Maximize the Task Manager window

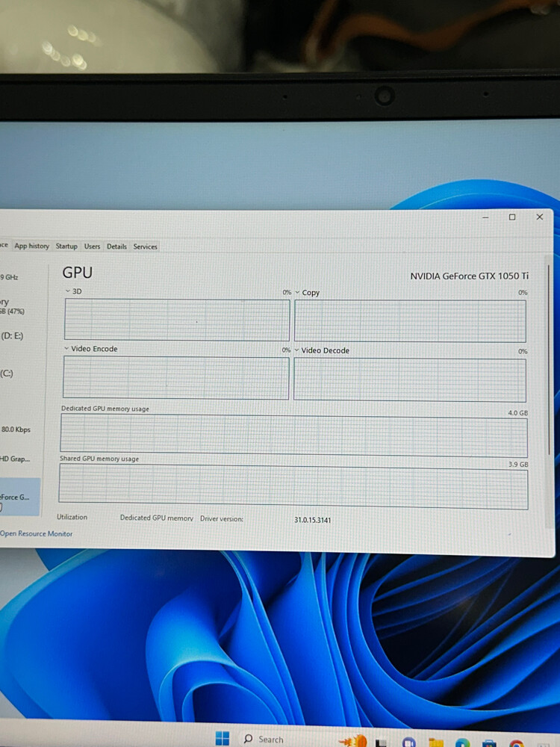coord(512,217)
